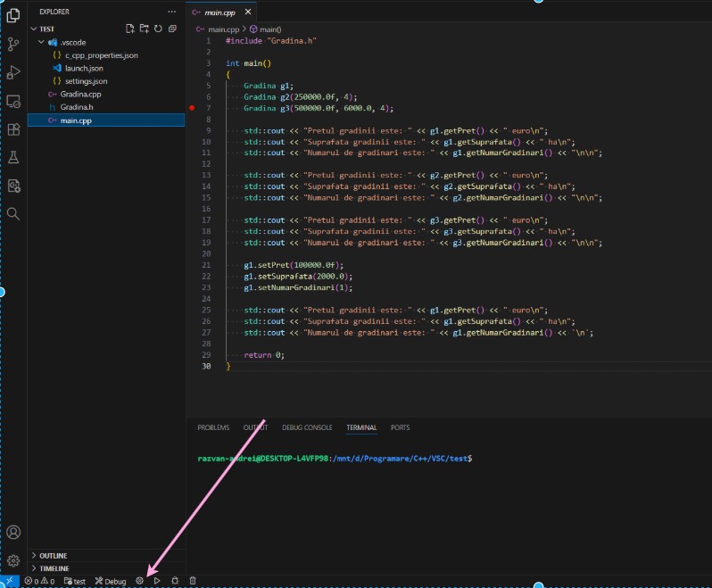Screen dimensions: 712x588
Task: Click the Debug build variant in status bar
Action: 111,581
